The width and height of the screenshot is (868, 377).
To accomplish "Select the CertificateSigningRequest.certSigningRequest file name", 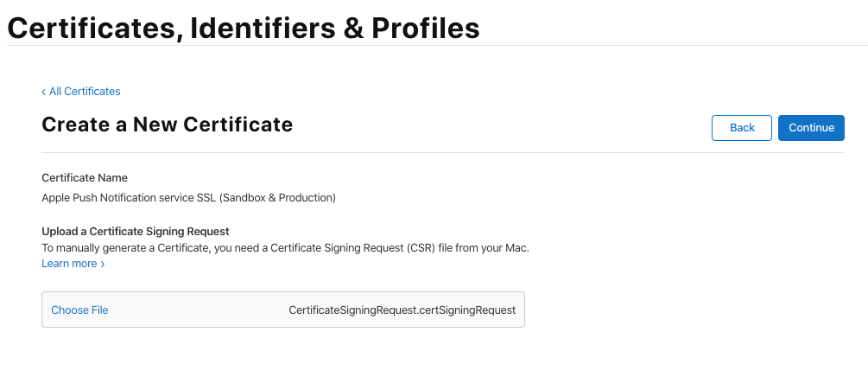I will [402, 310].
